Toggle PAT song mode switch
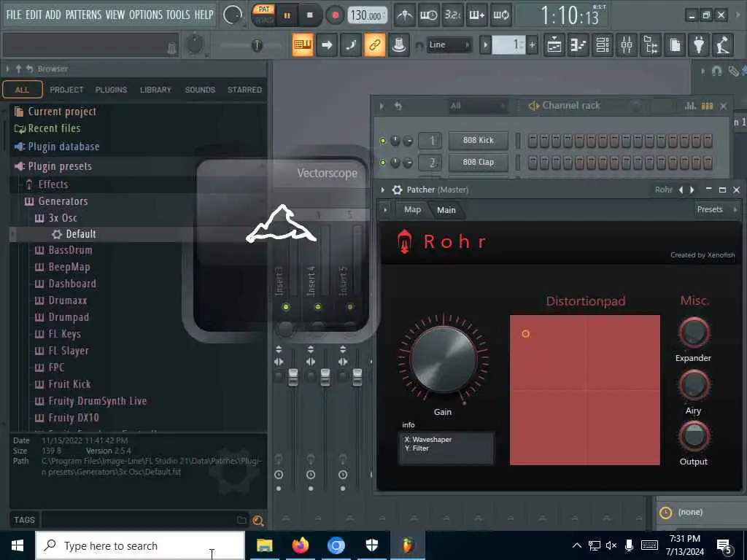The height and width of the screenshot is (560, 747). [x=264, y=15]
